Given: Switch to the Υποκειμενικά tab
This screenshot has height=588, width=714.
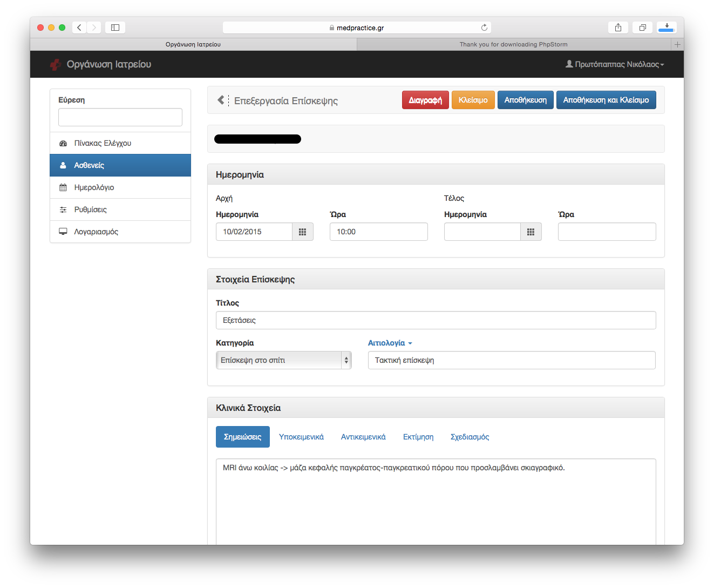Looking at the screenshot, I should pyautogui.click(x=301, y=437).
